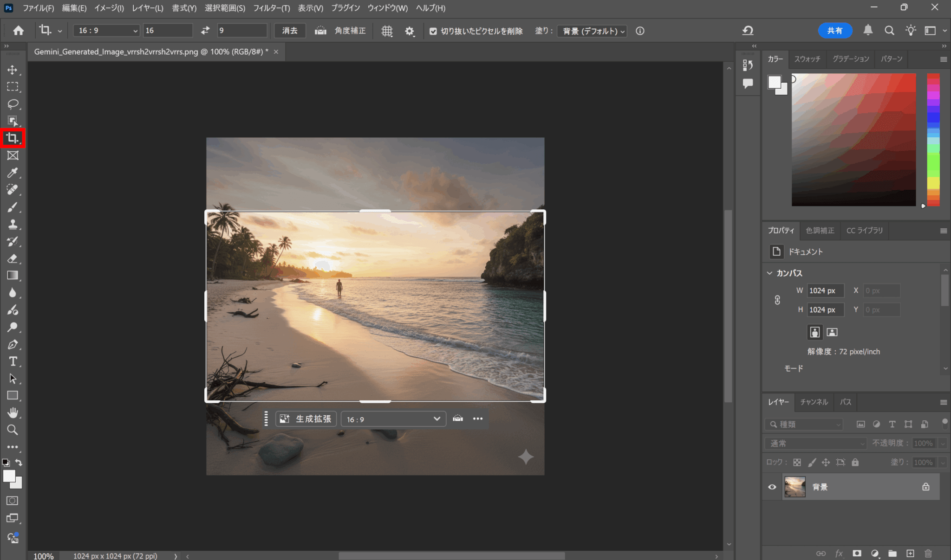
Task: Open the 16 : 9 ratio dropdown in options bar
Action: click(x=107, y=31)
